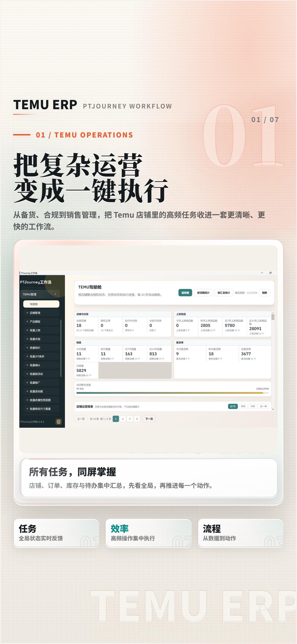Click the TEMU驾驶舱 title
The width and height of the screenshot is (297, 644).
tap(90, 287)
